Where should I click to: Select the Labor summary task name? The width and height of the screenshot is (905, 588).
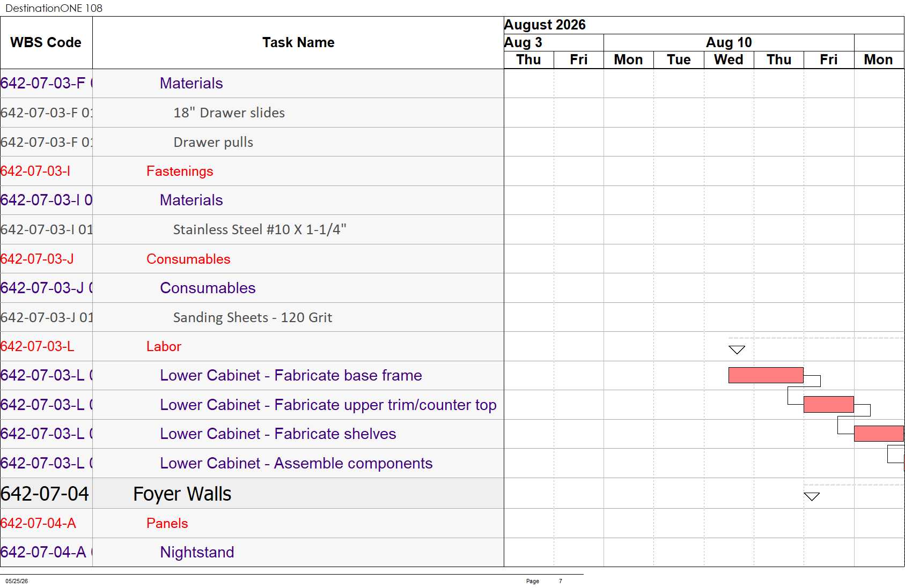pyautogui.click(x=164, y=346)
